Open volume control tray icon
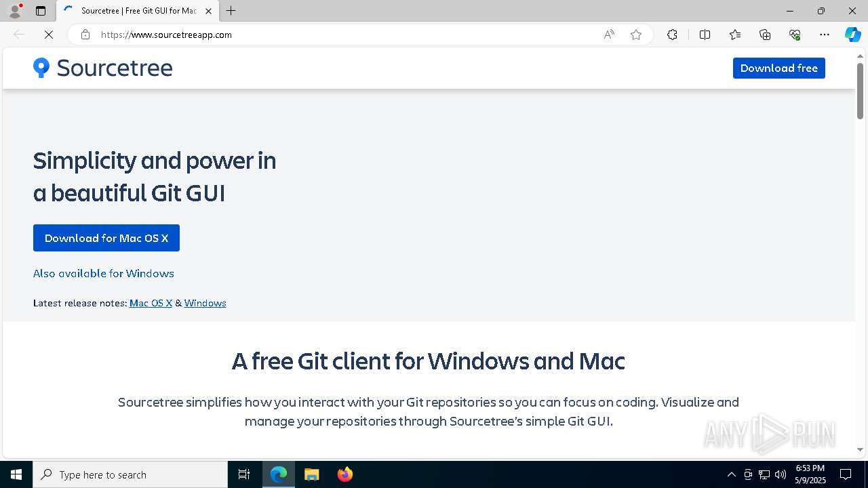868x488 pixels. pyautogui.click(x=781, y=474)
